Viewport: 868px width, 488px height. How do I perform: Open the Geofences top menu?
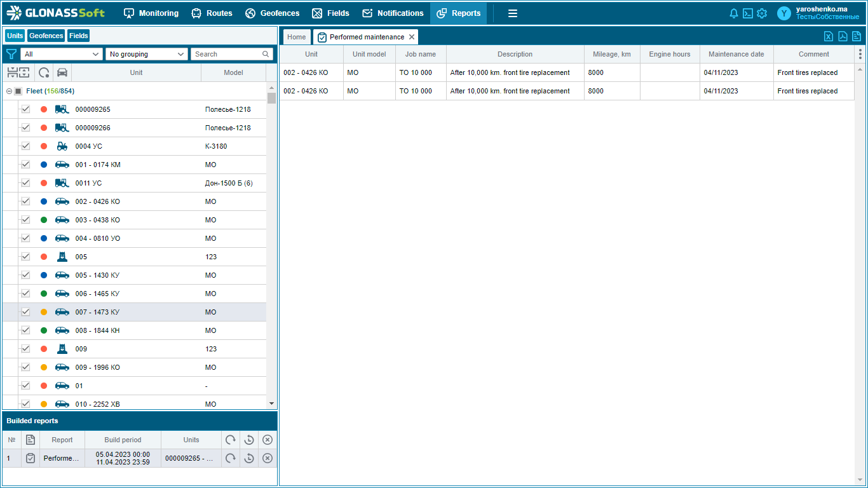(272, 13)
